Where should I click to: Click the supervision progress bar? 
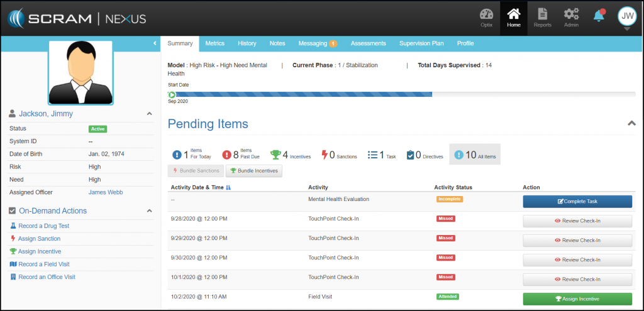coord(402,95)
